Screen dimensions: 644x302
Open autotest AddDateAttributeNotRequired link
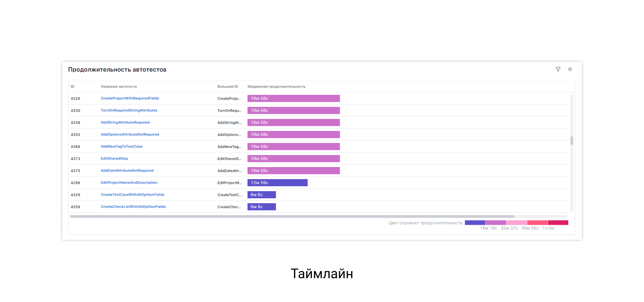click(x=127, y=170)
